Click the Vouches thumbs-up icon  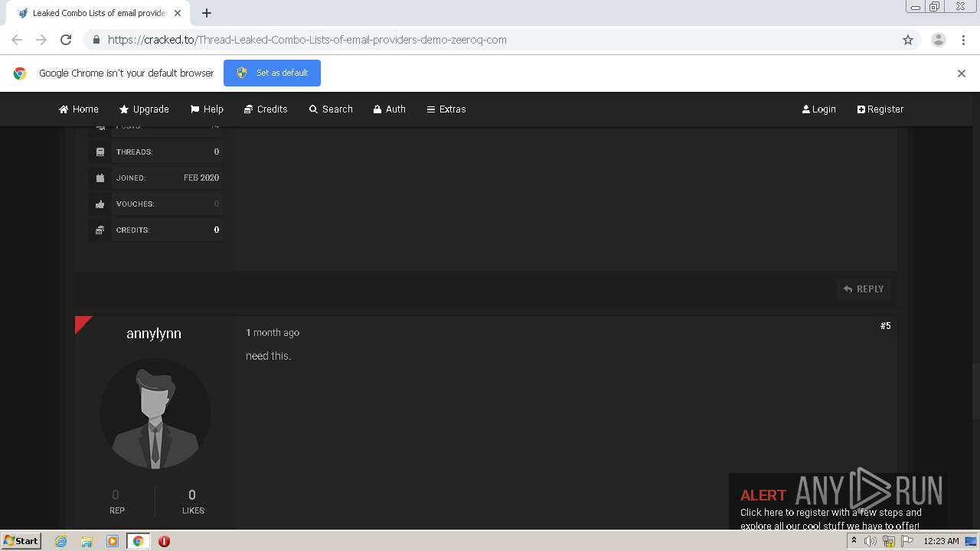[x=100, y=204]
